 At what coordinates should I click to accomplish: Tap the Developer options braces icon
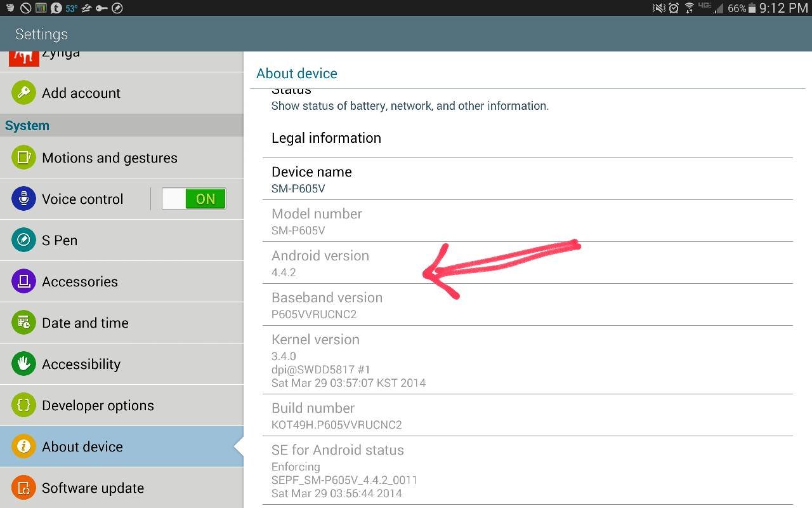pyautogui.click(x=23, y=405)
